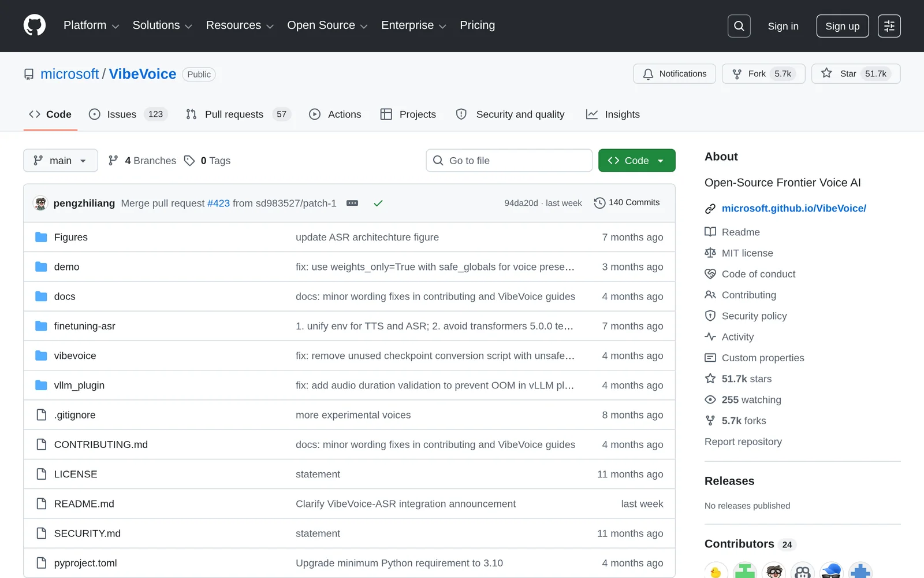Expand the Enterprise menu
Screen dimensions: 924x578
(413, 25)
